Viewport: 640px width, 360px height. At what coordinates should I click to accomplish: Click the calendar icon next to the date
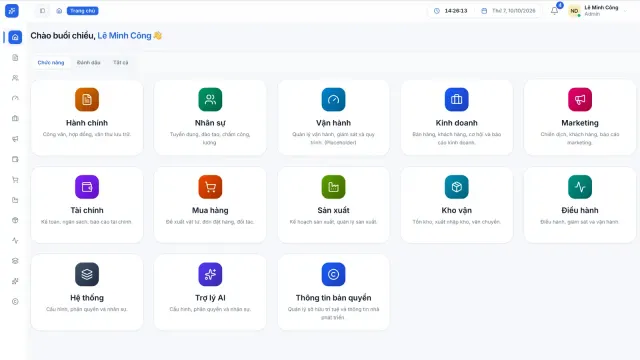click(484, 11)
